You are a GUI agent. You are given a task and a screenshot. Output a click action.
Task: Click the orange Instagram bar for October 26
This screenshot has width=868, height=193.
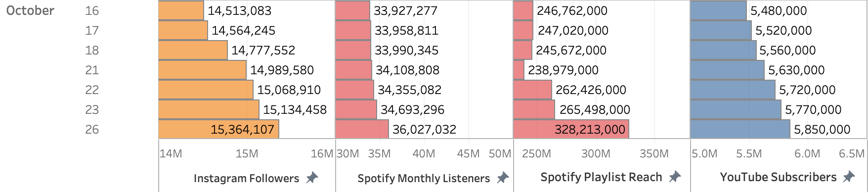(218, 129)
